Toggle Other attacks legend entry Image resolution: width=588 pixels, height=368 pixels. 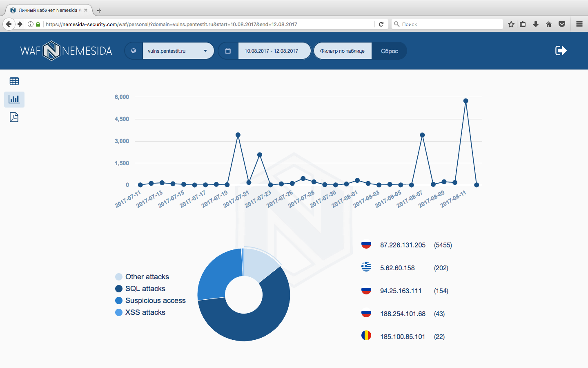(x=142, y=277)
